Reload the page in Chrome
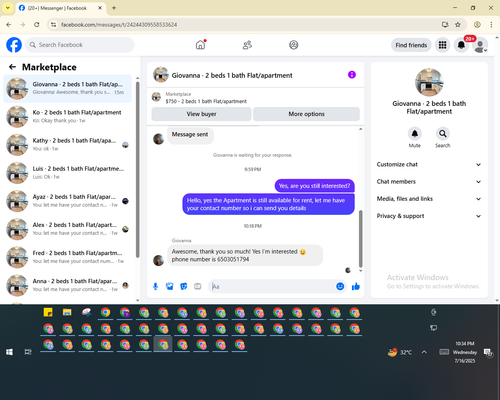The height and width of the screenshot is (400, 500). point(37,24)
